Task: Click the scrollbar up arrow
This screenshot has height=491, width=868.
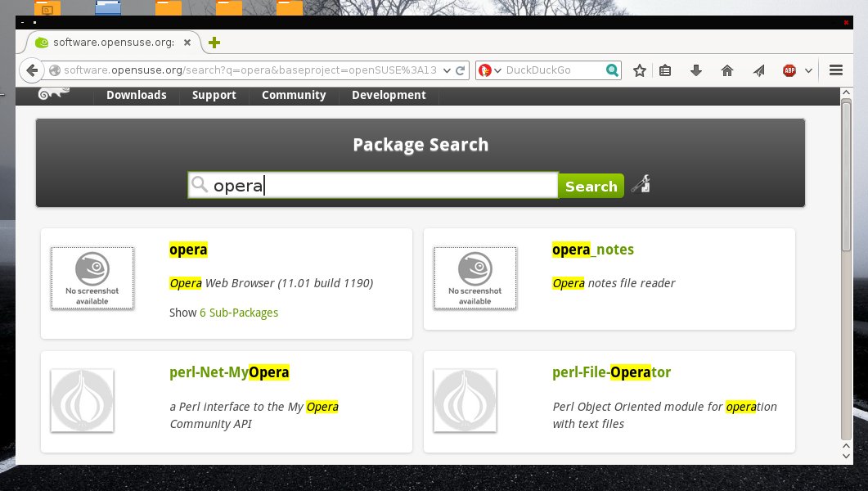Action: click(846, 92)
